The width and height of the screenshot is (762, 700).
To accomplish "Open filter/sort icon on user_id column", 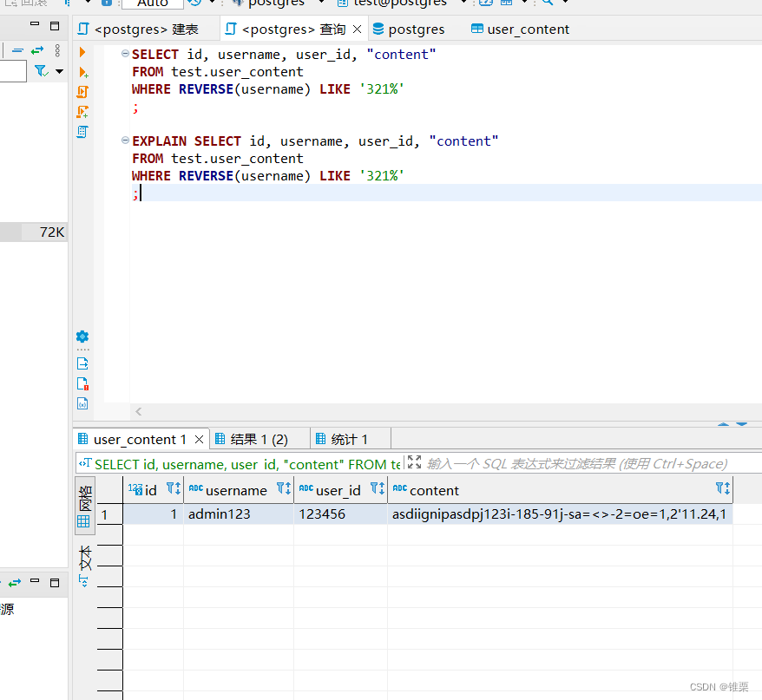I will (378, 488).
